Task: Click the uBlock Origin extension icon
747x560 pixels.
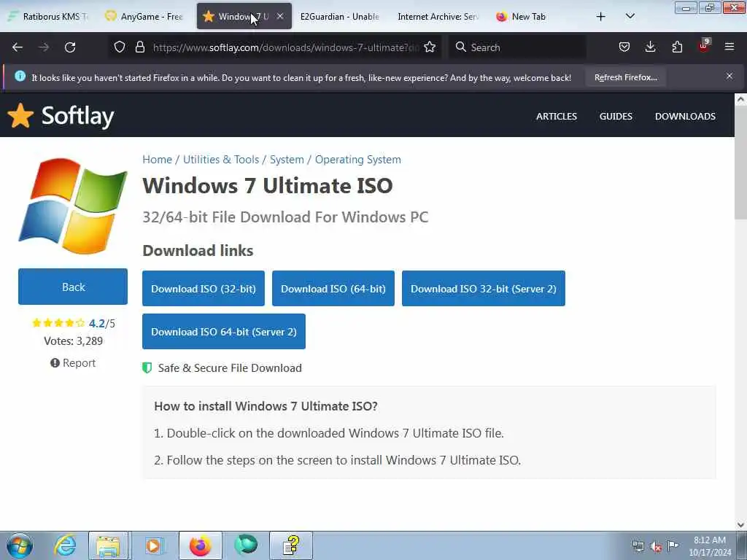Action: click(x=704, y=46)
